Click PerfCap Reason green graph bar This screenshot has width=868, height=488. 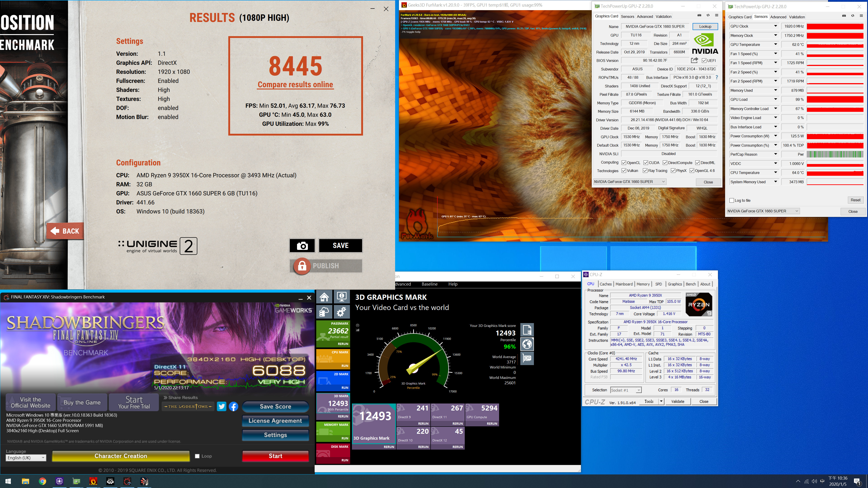point(835,154)
